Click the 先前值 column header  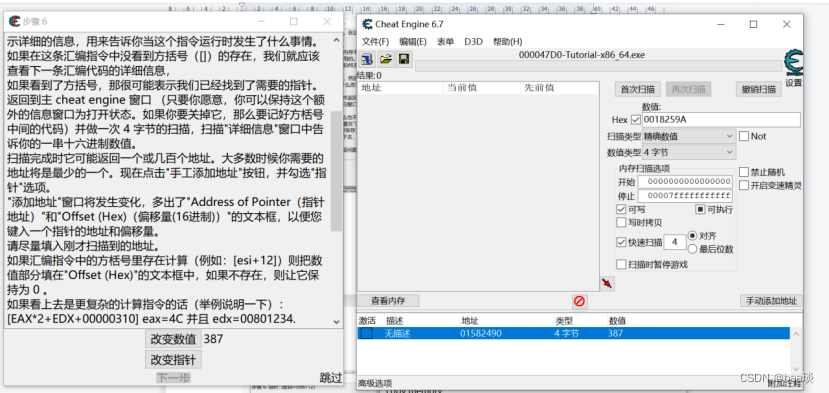pos(559,88)
